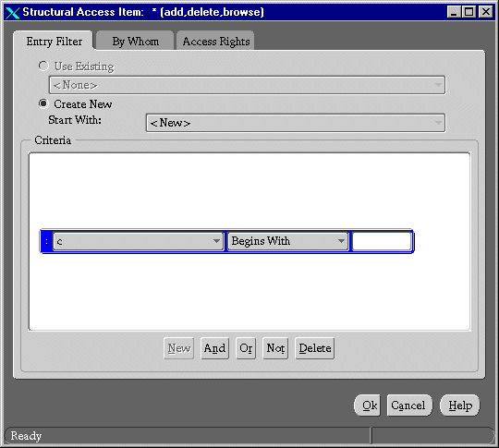The image size is (499, 448).
Task: Minimize the Structural Access Item window
Action: [454, 12]
